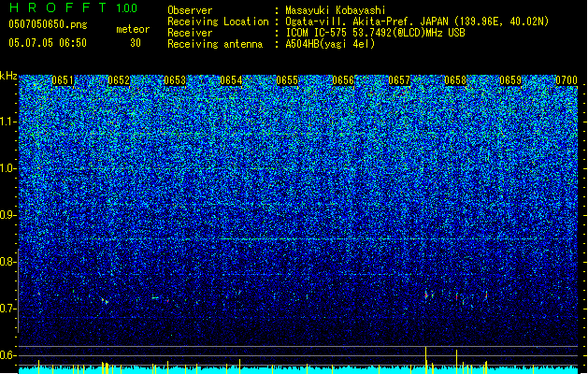Screen dimensions: 588x374
Task: Click time marker 0653
Action: 175,80
